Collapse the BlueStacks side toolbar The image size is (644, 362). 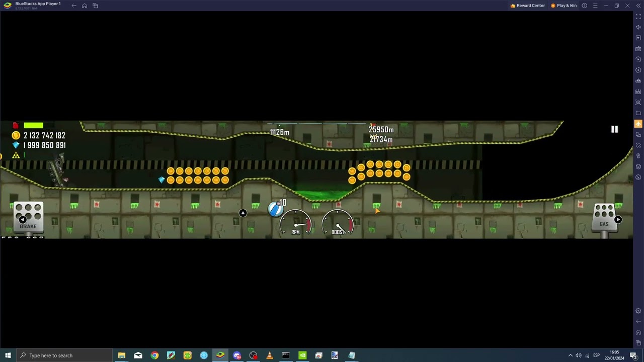click(638, 6)
